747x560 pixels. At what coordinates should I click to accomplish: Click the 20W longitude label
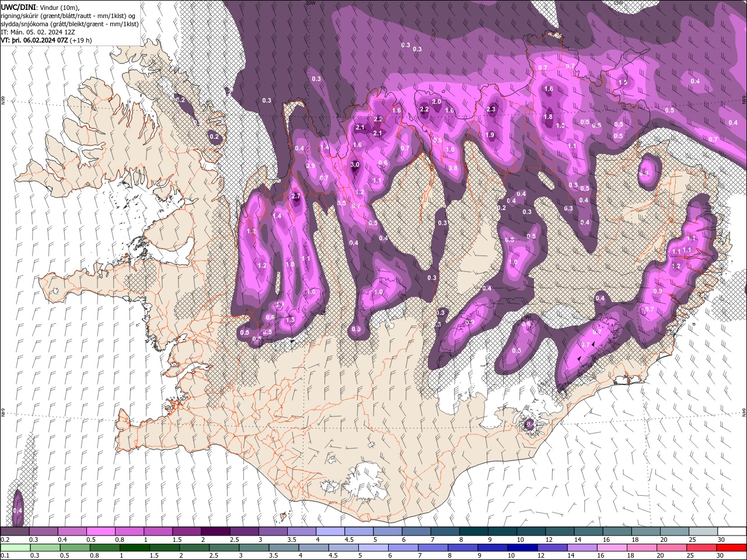coord(310,2)
